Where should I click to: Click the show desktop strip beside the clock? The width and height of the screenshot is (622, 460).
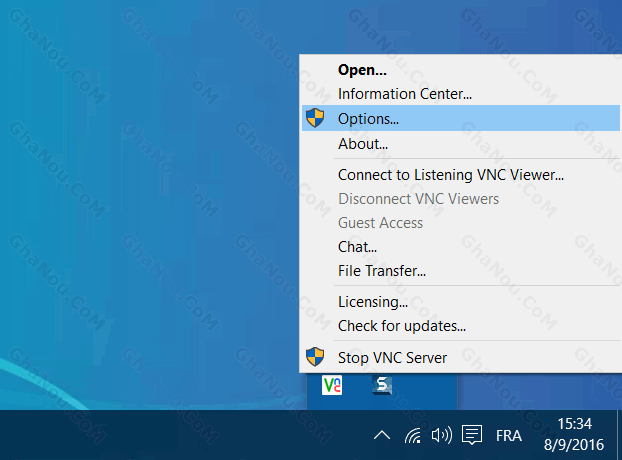pos(619,435)
